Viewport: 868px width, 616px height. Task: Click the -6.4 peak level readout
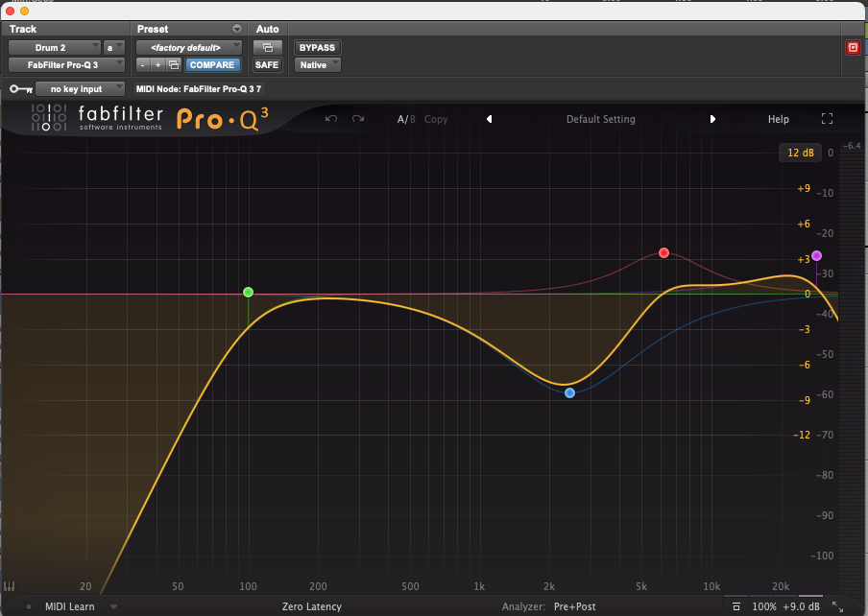(852, 146)
